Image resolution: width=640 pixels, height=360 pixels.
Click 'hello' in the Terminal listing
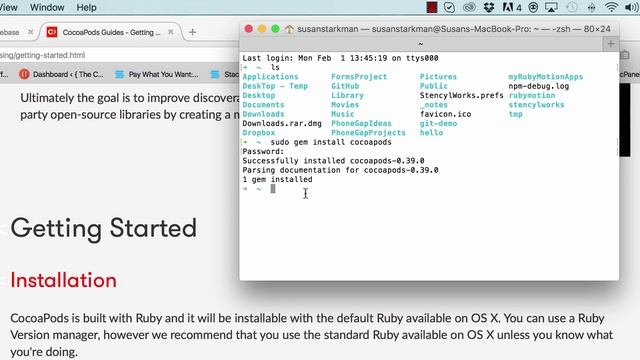coord(431,133)
